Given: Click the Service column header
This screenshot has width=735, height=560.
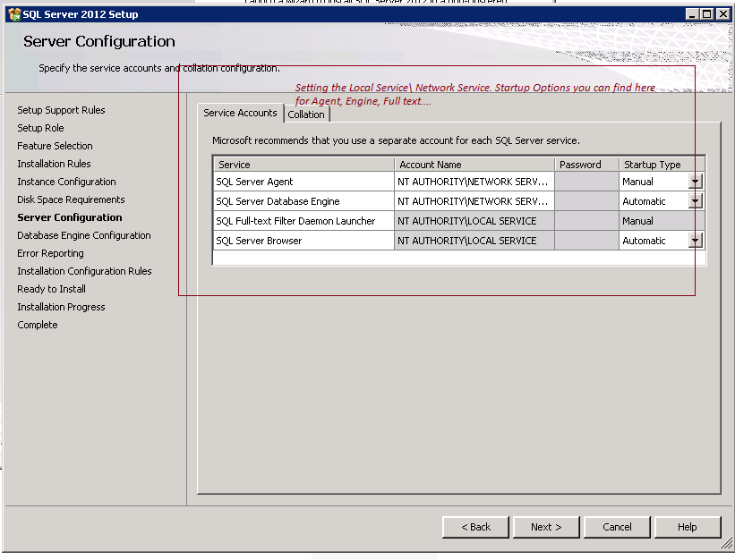Looking at the screenshot, I should 303,165.
